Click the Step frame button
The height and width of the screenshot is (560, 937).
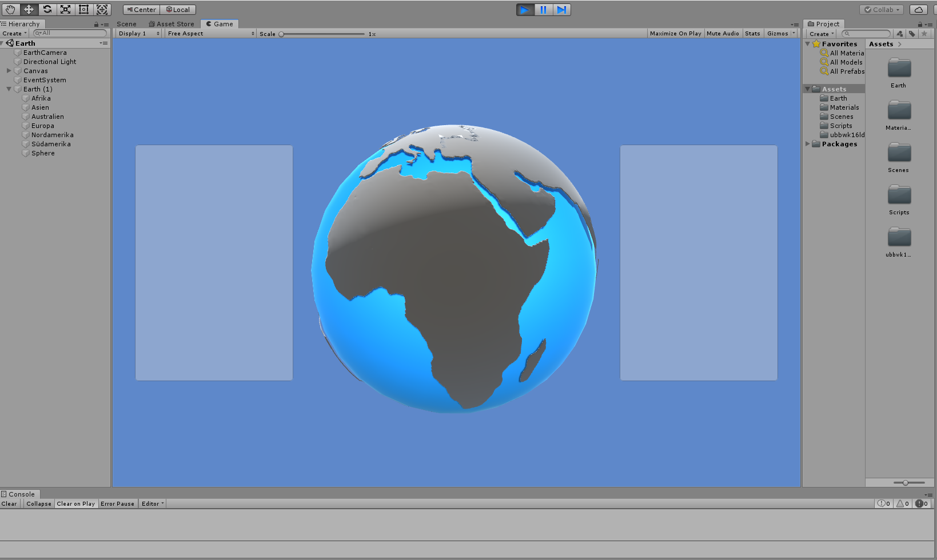561,10
